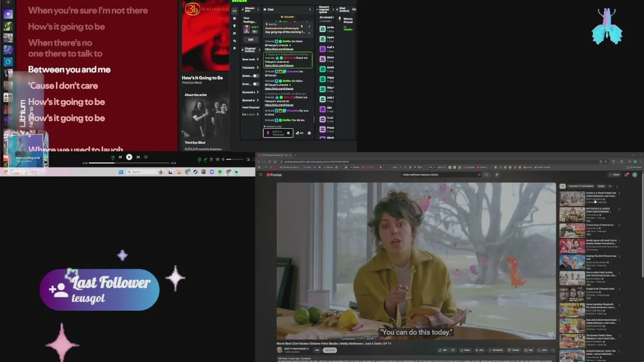Click the Subscribed button under the video

pyautogui.click(x=330, y=350)
